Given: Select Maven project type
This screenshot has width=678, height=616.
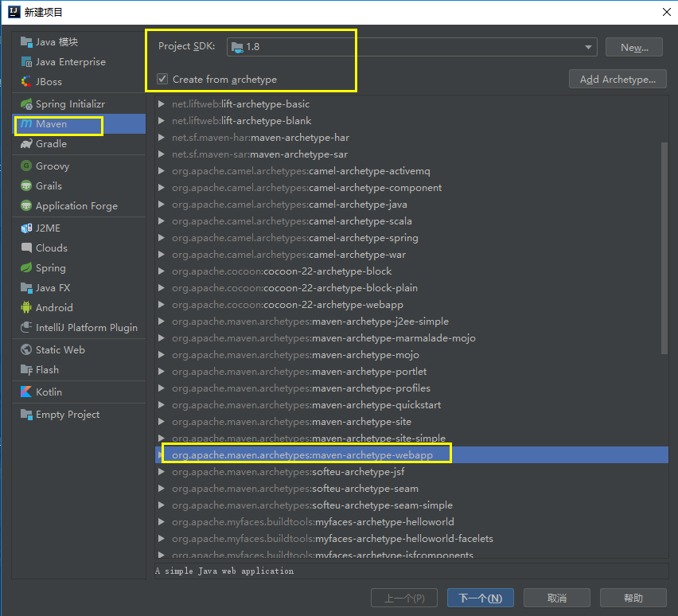Looking at the screenshot, I should point(79,123).
